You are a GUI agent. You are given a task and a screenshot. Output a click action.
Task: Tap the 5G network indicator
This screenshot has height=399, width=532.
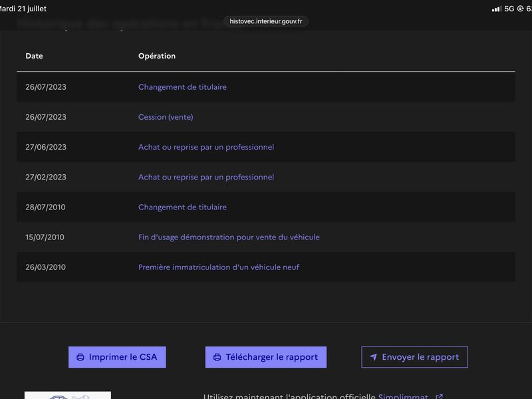509,9
